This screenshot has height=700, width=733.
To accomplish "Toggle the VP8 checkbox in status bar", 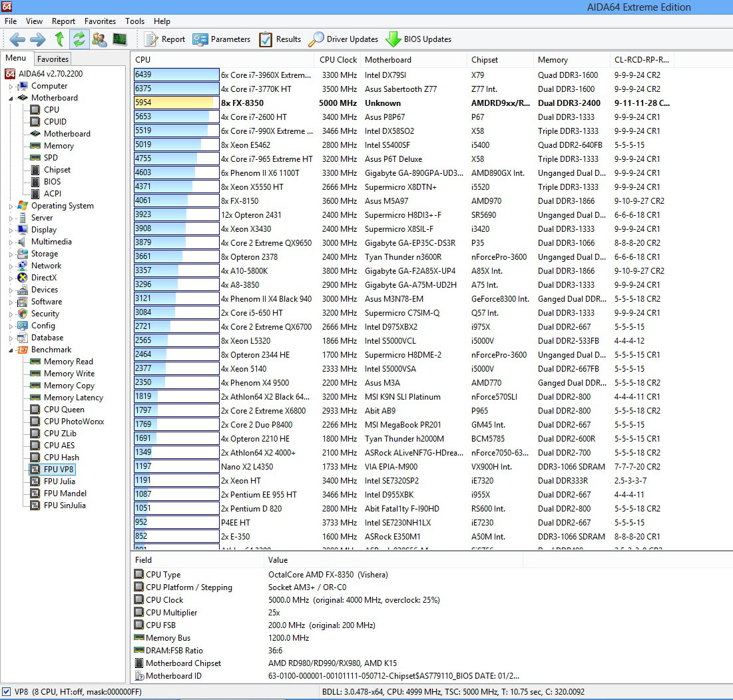I will [x=7, y=691].
